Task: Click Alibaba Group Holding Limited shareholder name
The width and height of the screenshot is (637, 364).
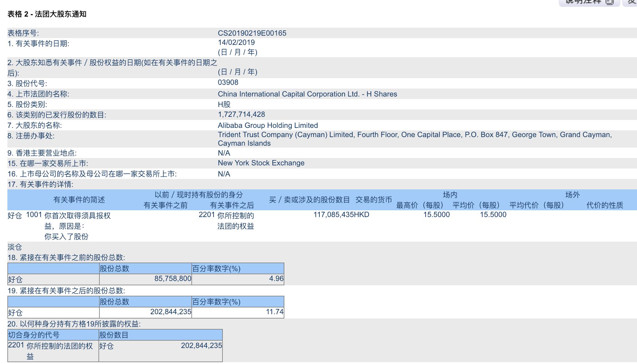Action: tap(267, 125)
